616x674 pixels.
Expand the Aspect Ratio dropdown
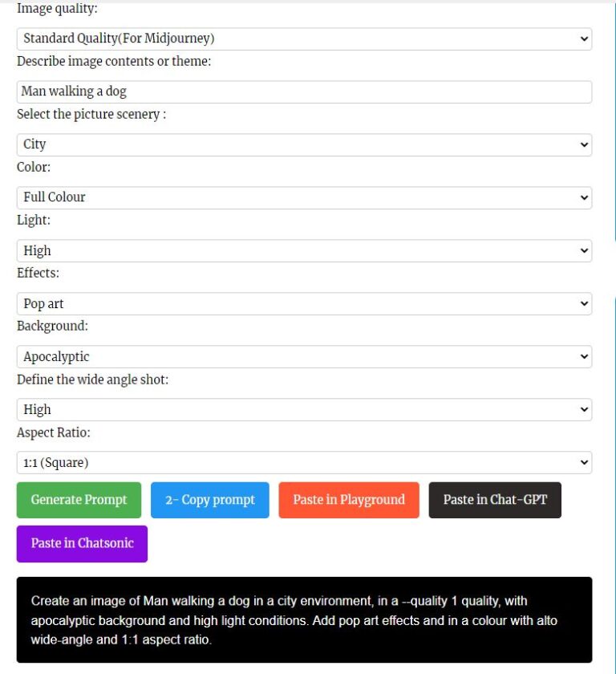point(303,462)
